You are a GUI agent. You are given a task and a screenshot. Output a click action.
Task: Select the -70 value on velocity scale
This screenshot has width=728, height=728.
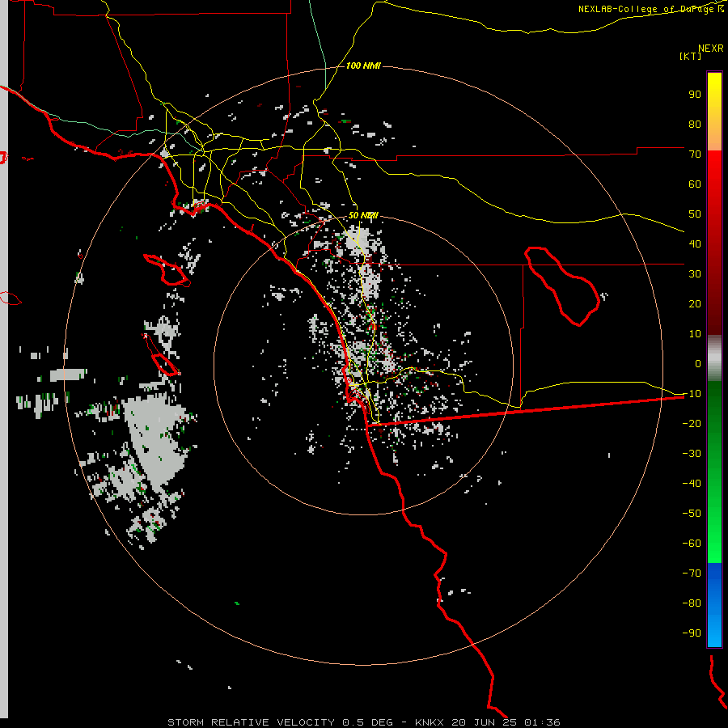click(692, 574)
